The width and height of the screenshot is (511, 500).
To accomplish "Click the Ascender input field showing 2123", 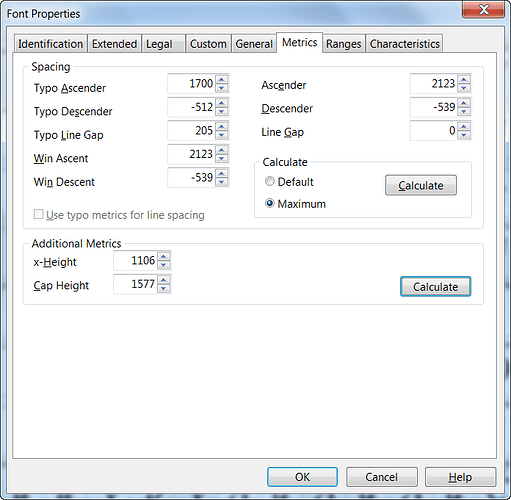I will (x=434, y=83).
